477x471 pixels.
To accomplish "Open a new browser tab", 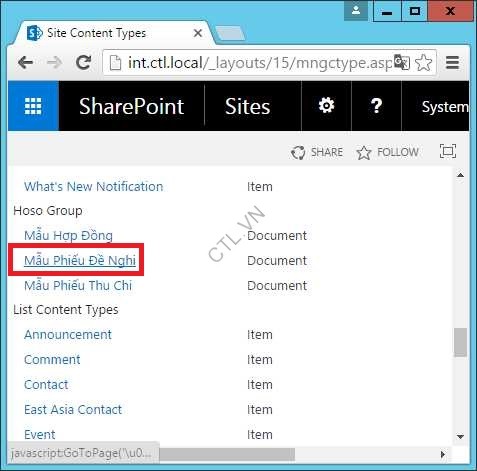I will (230, 34).
